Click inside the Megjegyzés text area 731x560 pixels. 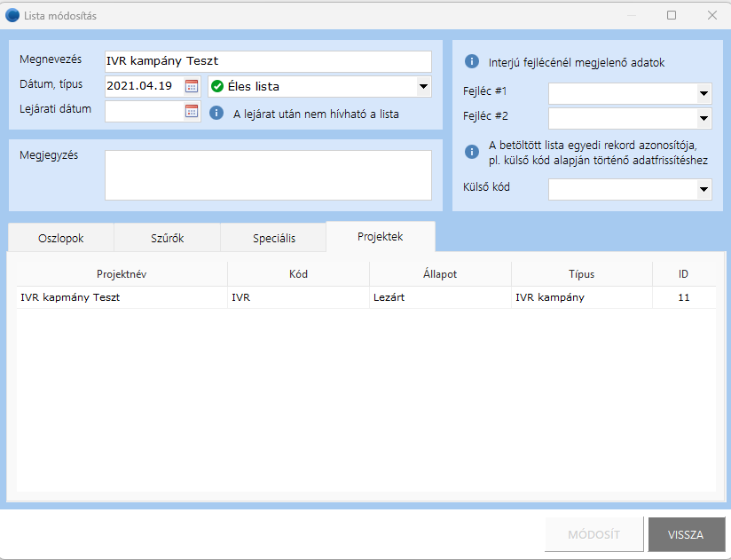pyautogui.click(x=267, y=175)
